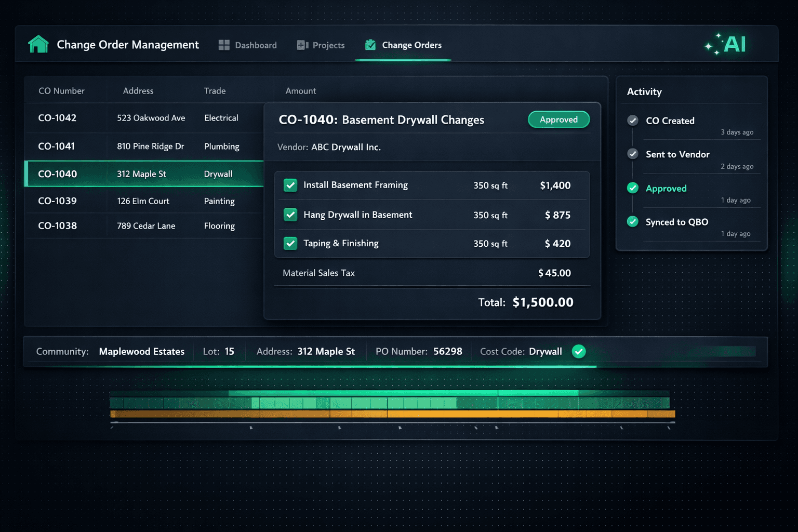Click the 126 Elm Court address
Image resolution: width=798 pixels, height=532 pixels.
pyautogui.click(x=143, y=201)
